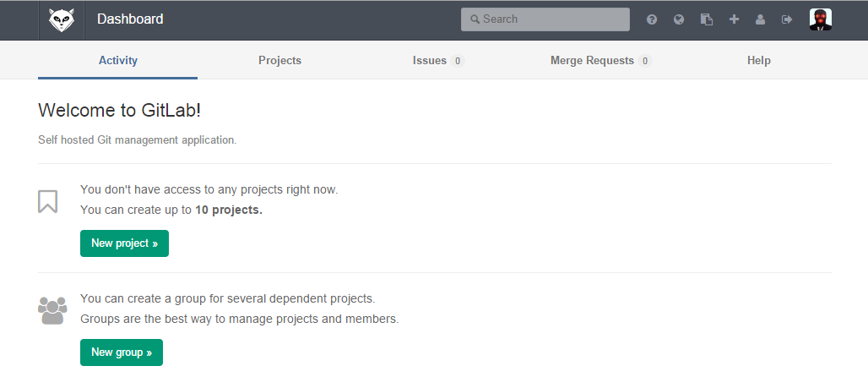This screenshot has width=868, height=377.
Task: Click the bookmark icon beside projects message
Action: click(x=47, y=201)
